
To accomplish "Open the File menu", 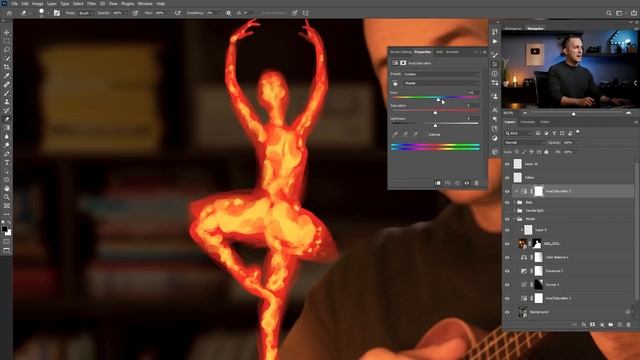I will pyautogui.click(x=15, y=4).
